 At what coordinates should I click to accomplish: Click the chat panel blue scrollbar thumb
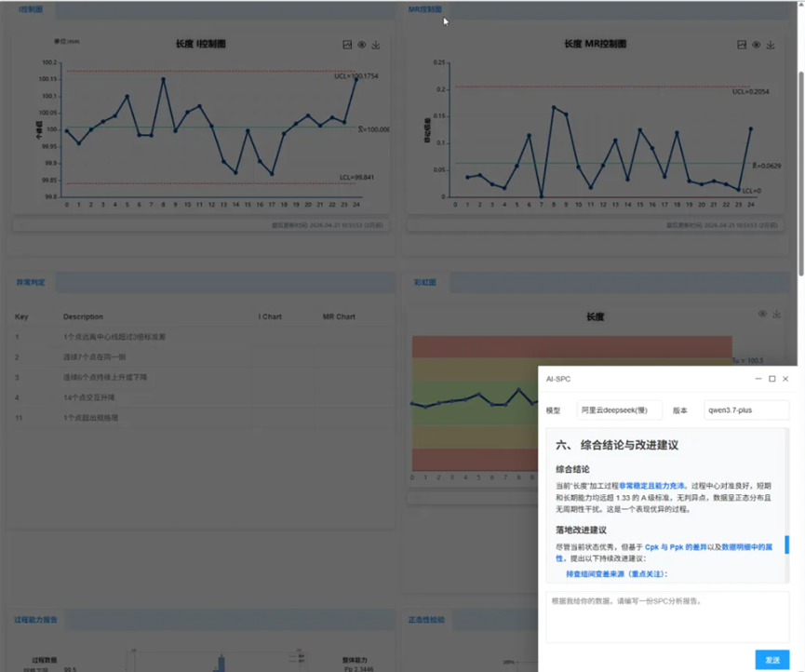[x=787, y=544]
